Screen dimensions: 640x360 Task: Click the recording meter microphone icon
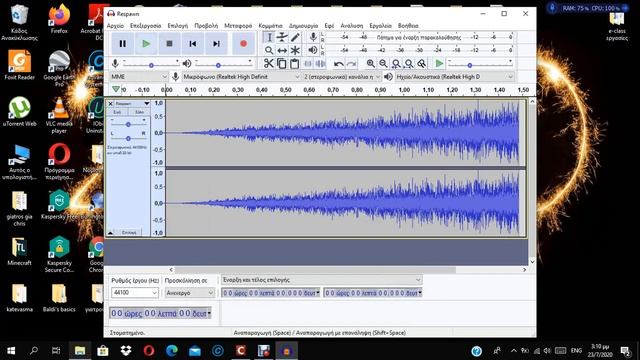pyautogui.click(x=313, y=37)
